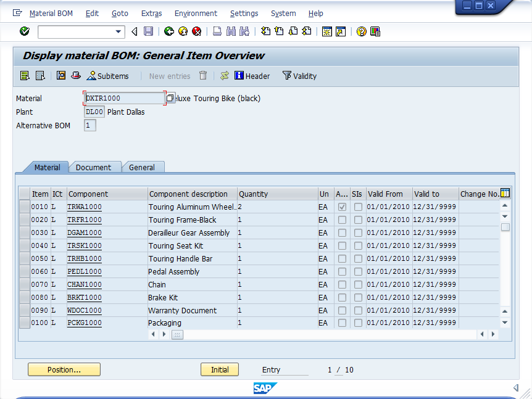Click the Select All items icon
This screenshot has width=532, height=399.
tap(25, 76)
